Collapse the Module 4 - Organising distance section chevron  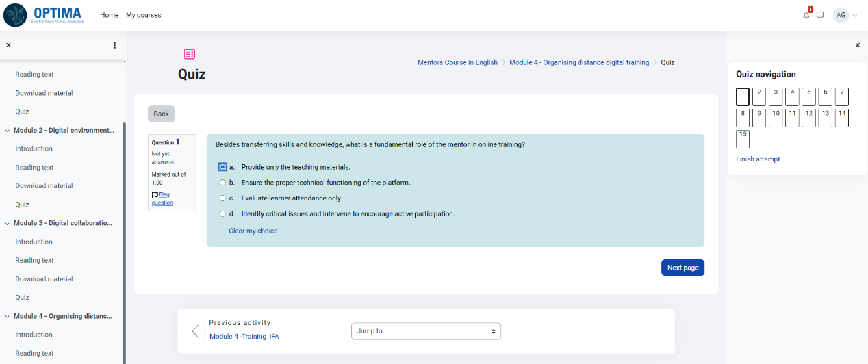click(x=8, y=316)
